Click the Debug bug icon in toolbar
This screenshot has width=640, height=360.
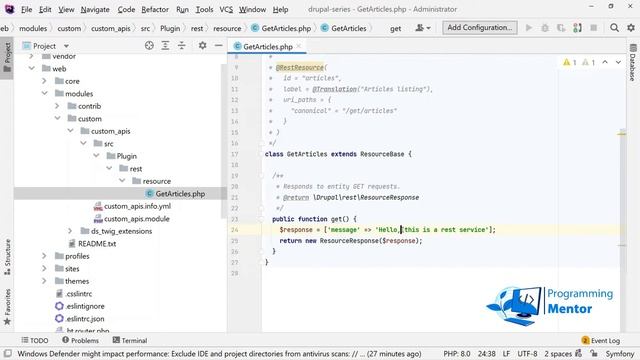[x=545, y=28]
